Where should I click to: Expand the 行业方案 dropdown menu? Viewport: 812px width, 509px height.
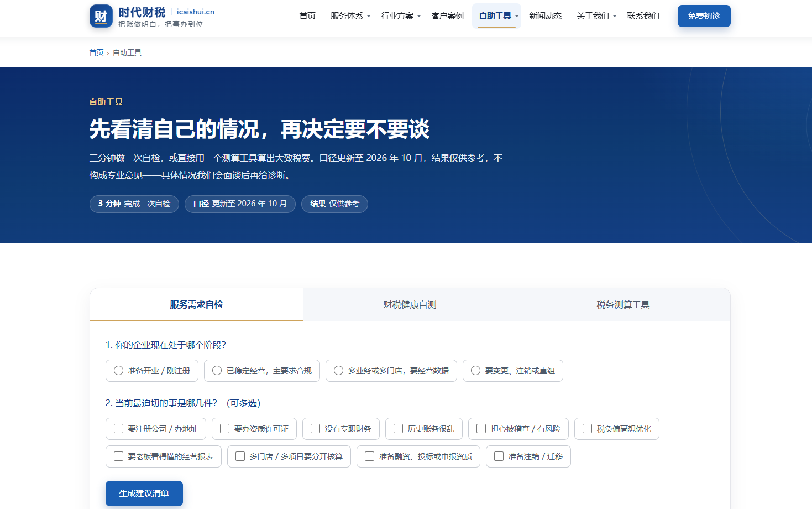[401, 16]
